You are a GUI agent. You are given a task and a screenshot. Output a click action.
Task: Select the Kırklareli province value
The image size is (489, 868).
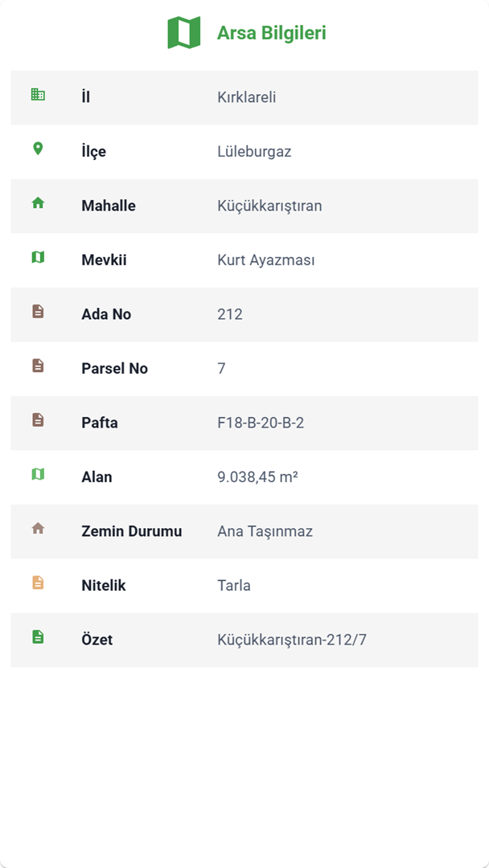pos(247,97)
